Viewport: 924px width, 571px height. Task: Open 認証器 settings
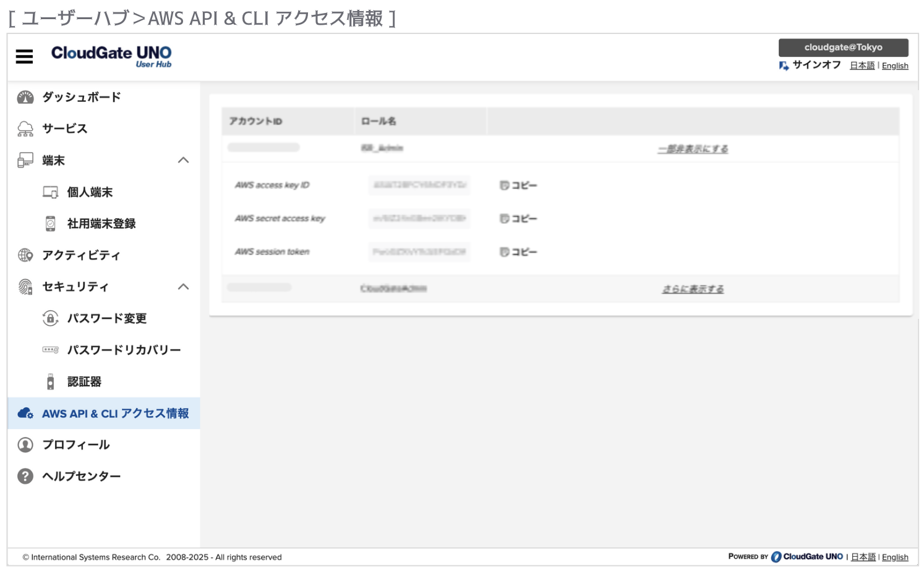[x=84, y=382]
